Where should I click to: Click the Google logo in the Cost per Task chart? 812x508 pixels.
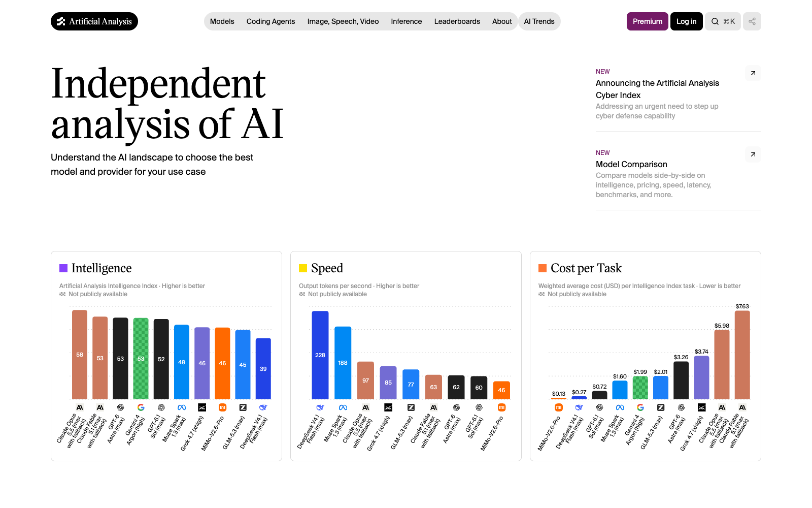(x=640, y=407)
